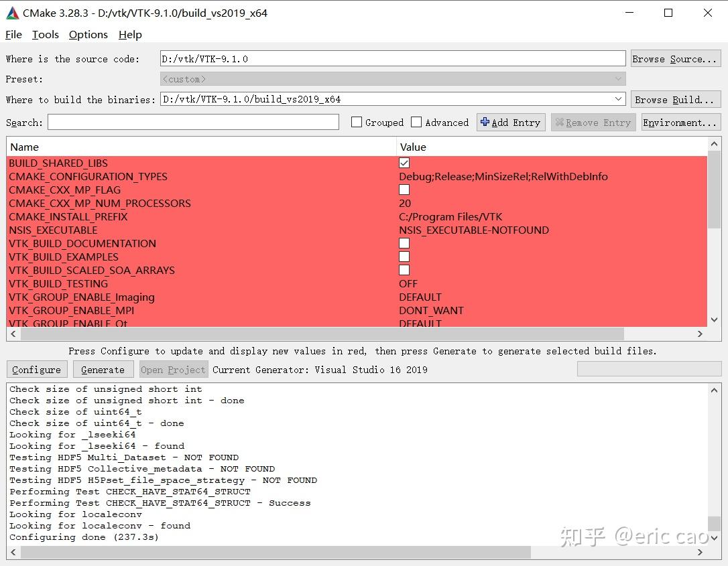Open the Help menu

pyautogui.click(x=130, y=34)
